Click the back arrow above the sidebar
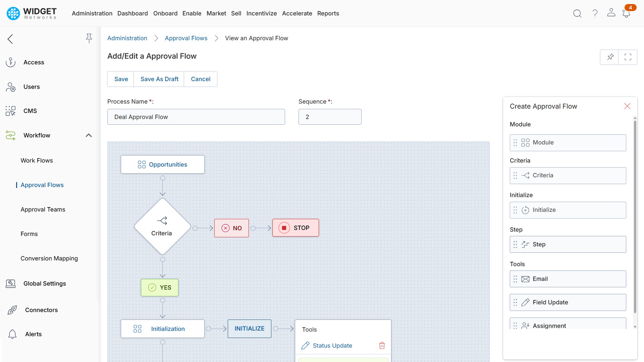 tap(10, 39)
